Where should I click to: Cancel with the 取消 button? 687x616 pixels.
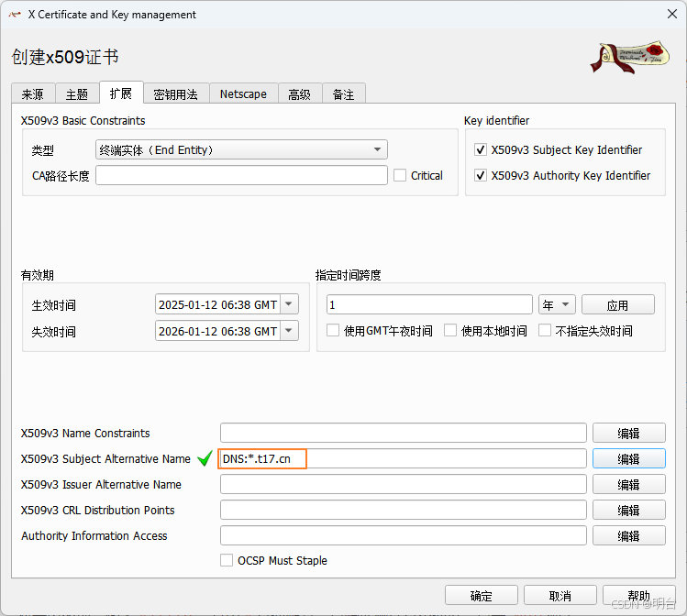tap(560, 596)
